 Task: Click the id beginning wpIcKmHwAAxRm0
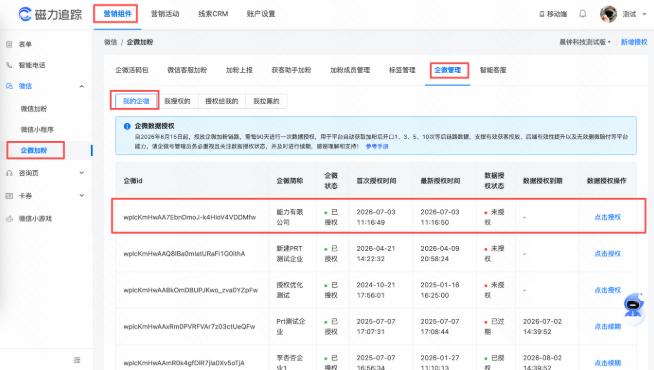tap(189, 327)
